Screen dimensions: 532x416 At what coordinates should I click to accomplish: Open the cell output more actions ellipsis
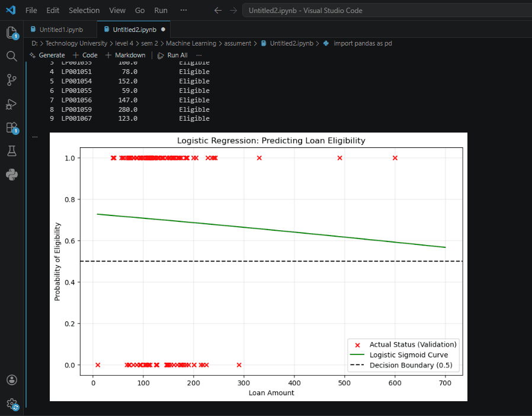coord(35,137)
